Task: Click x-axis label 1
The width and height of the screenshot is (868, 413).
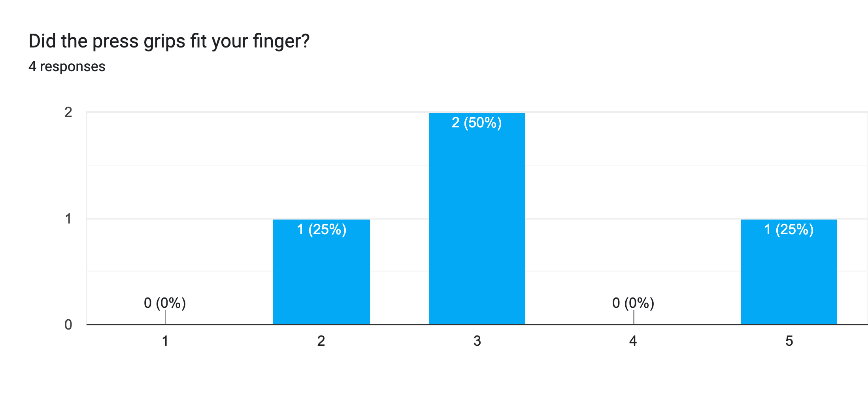Action: click(x=165, y=341)
